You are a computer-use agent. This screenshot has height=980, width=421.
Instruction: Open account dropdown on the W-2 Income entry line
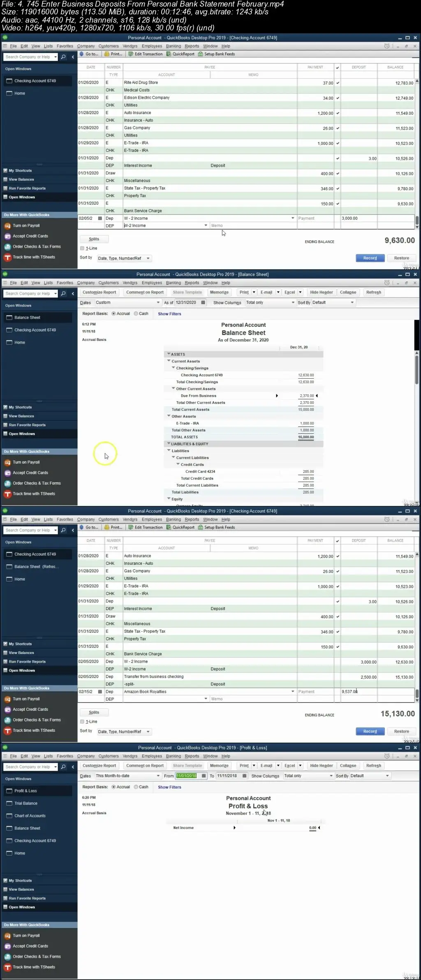(x=206, y=226)
